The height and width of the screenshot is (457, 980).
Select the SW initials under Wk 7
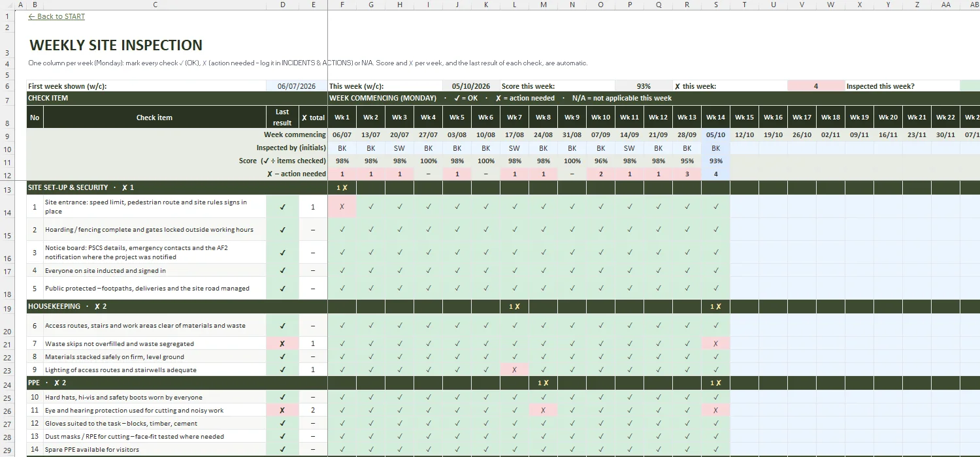515,148
